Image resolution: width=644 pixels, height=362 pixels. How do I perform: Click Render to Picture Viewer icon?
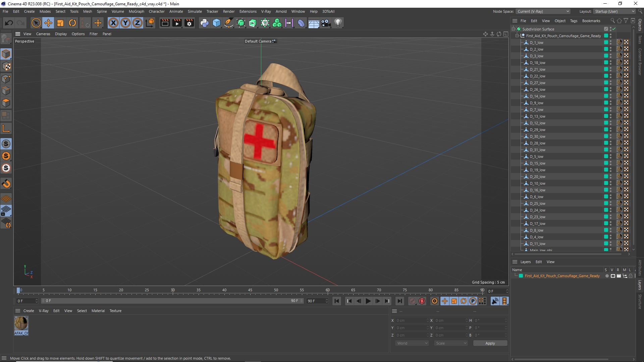point(177,23)
